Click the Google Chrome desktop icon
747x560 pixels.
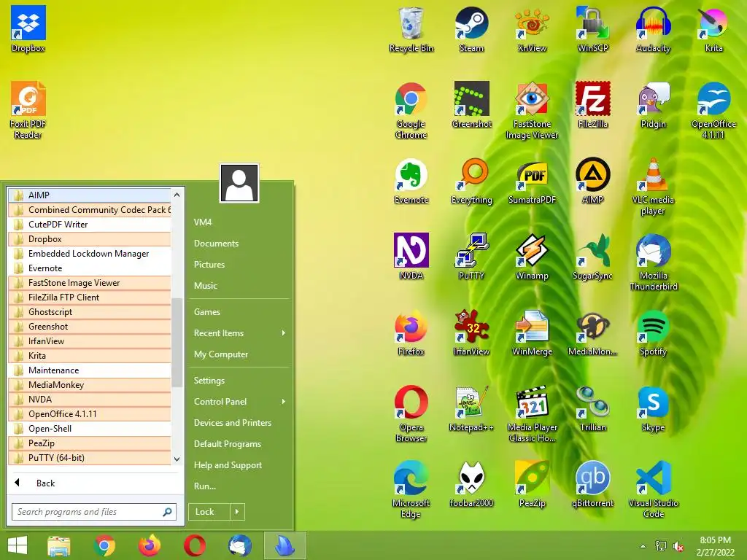[411, 111]
